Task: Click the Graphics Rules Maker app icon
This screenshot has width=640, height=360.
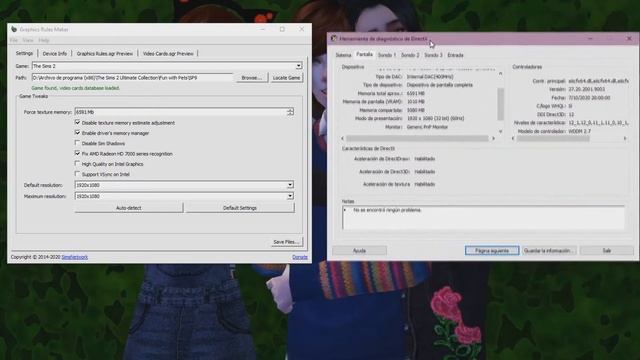Action: (14, 29)
